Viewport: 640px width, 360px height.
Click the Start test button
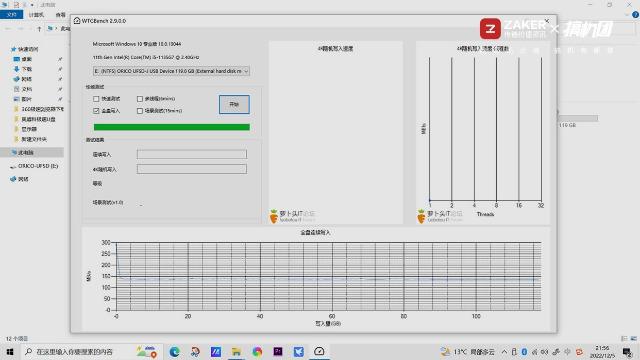point(234,104)
